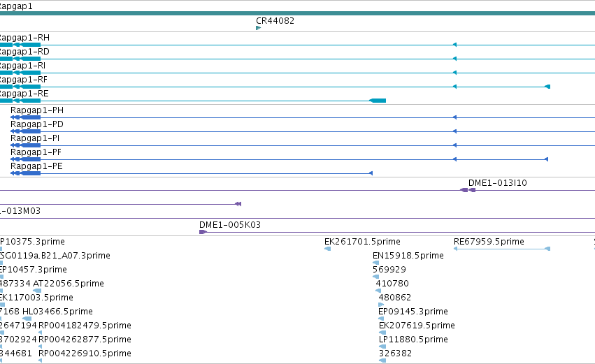The width and height of the screenshot is (595, 364).
Task: Click the purple DME1-005K03 start glyph
Action: click(203, 232)
